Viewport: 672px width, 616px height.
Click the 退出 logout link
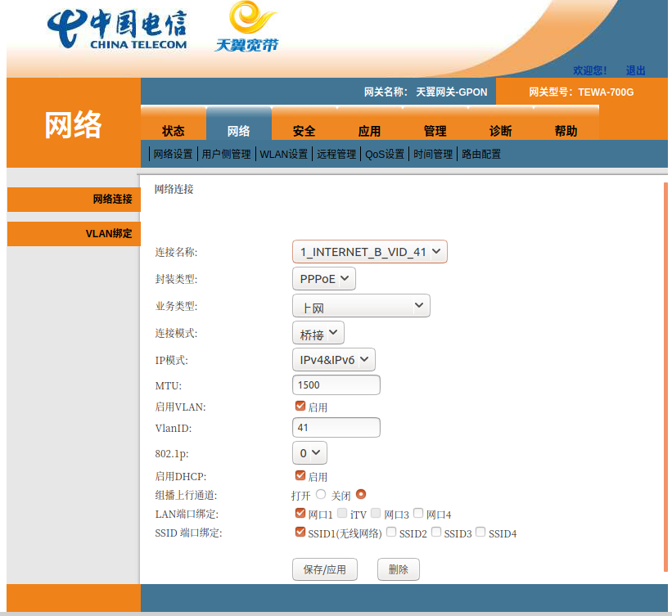point(635,70)
